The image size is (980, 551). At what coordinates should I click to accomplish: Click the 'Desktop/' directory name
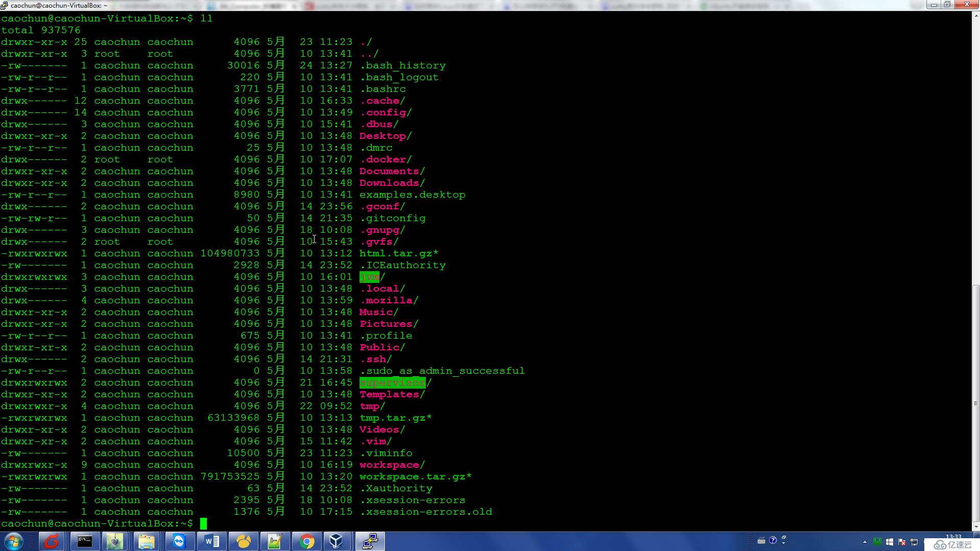click(386, 136)
